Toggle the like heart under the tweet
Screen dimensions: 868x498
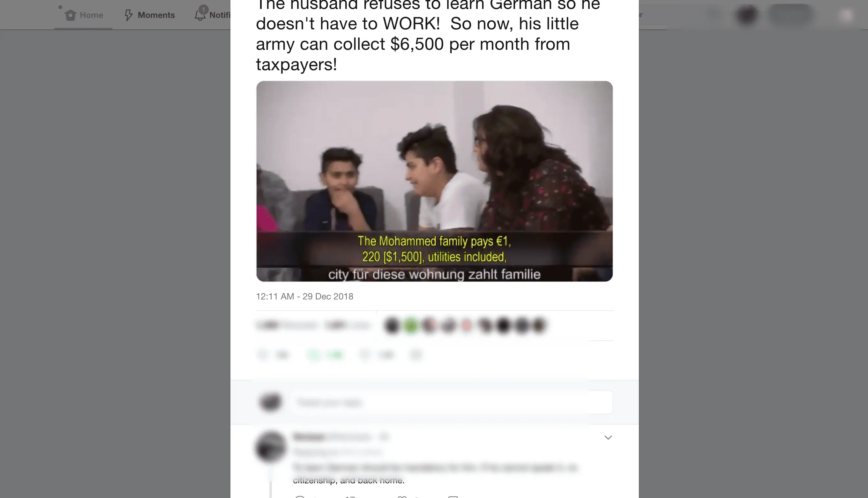click(x=364, y=355)
